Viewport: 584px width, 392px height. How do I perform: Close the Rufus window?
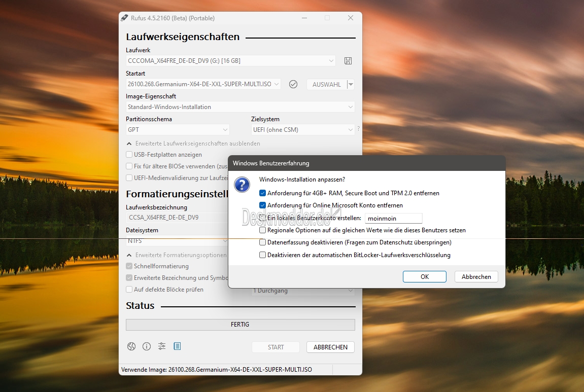[351, 18]
